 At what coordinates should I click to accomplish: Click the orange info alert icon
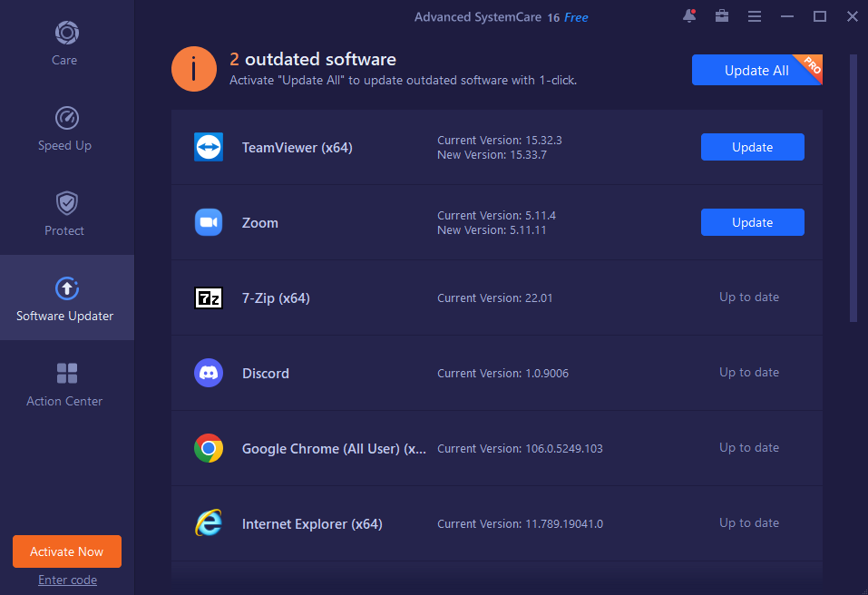point(194,69)
